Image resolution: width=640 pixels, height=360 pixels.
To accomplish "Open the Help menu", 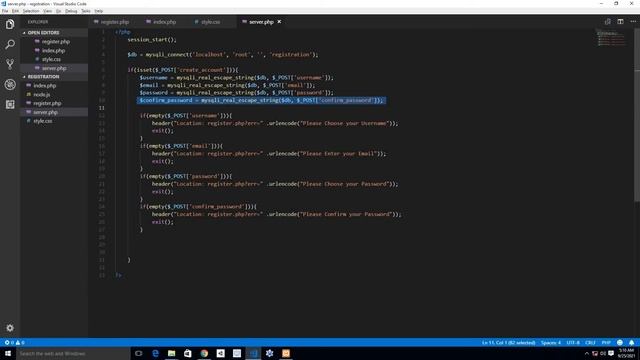I will click(x=99, y=11).
